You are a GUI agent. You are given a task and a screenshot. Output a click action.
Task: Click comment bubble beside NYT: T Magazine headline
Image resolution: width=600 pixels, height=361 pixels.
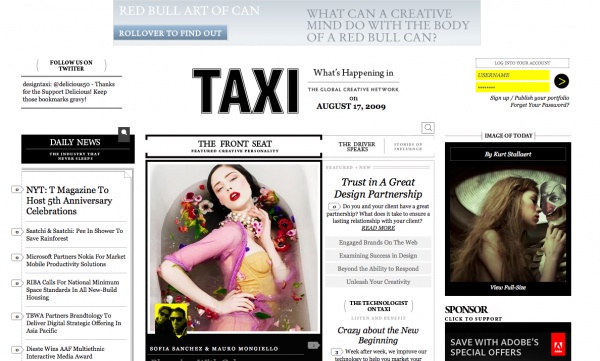16,189
